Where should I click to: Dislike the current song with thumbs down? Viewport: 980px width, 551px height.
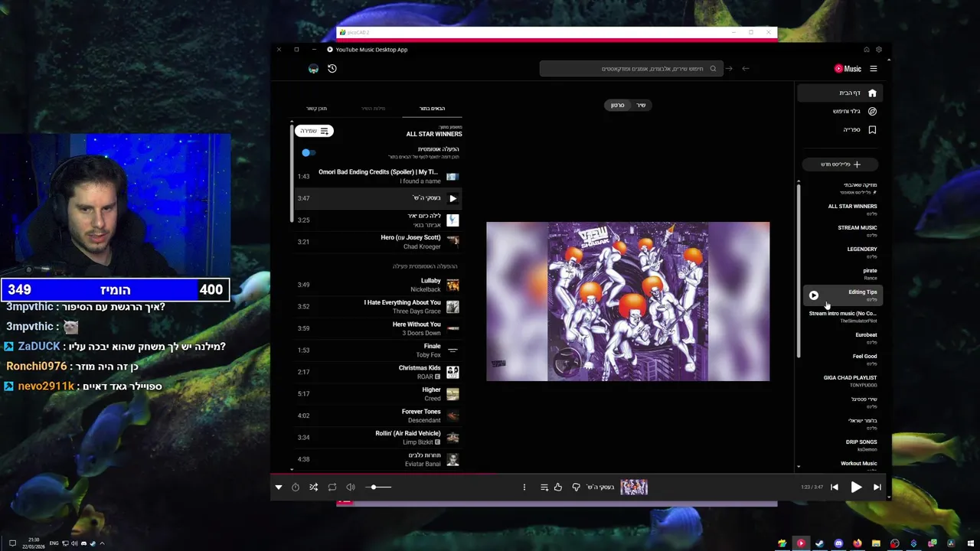(x=577, y=487)
